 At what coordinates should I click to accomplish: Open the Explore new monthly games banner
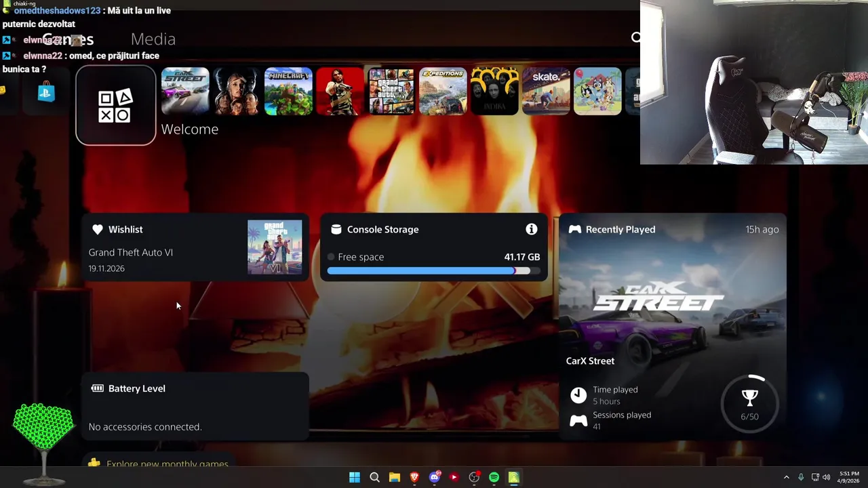click(160, 463)
